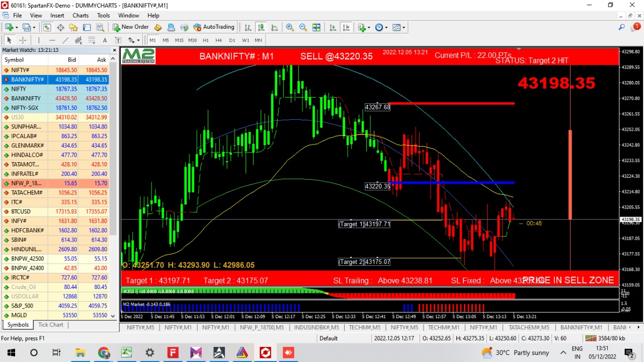
Task: Switch to the M5 timeframe
Action: pyautogui.click(x=166, y=40)
